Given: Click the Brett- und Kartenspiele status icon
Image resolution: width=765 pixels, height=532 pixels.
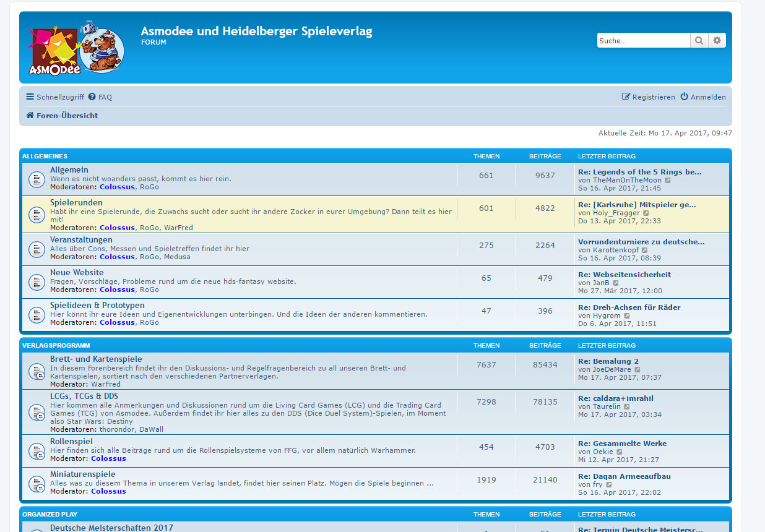Looking at the screenshot, I should coord(36,371).
